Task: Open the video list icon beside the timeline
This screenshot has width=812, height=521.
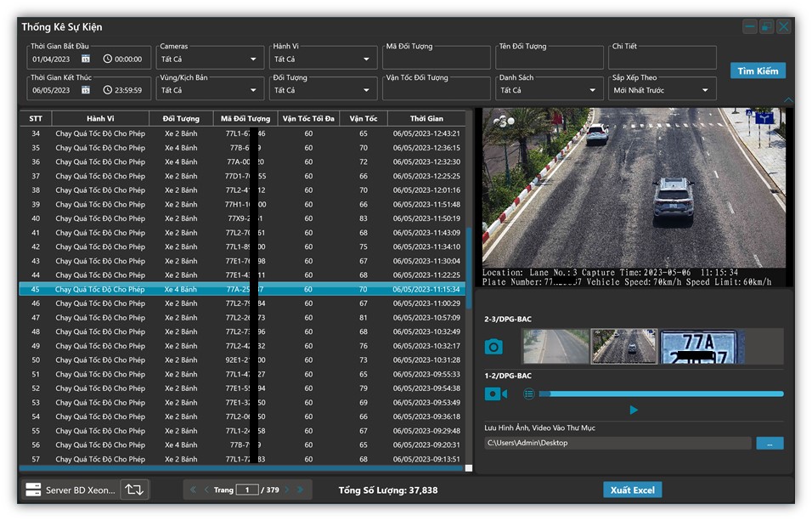Action: [528, 394]
